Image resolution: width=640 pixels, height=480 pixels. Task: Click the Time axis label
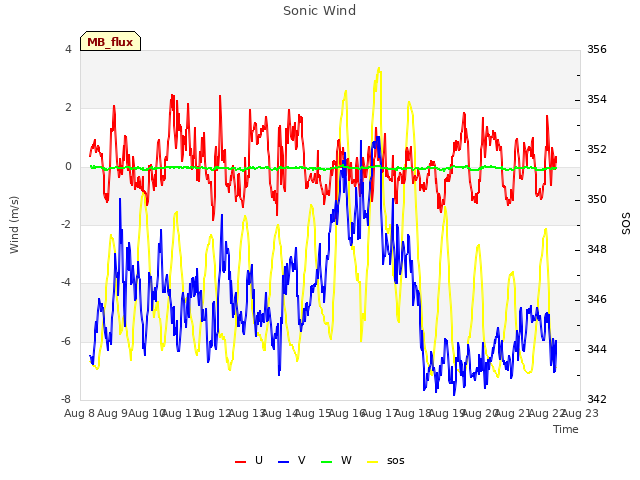566,429
